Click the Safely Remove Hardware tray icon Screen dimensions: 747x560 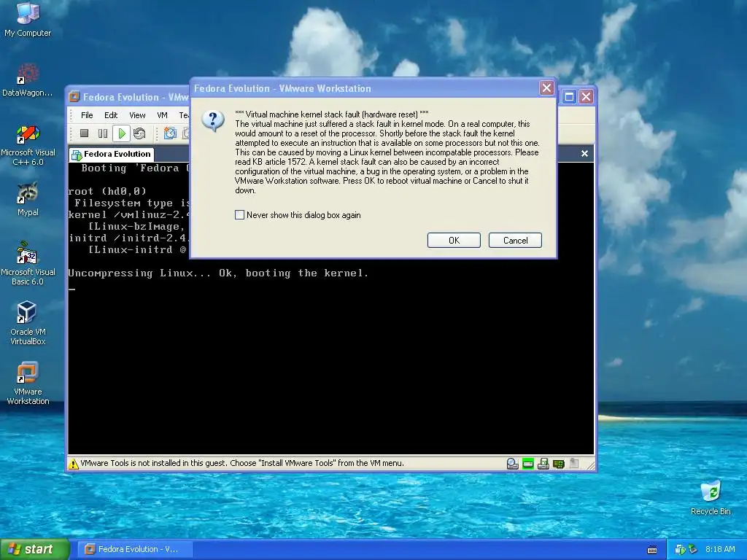(x=692, y=550)
